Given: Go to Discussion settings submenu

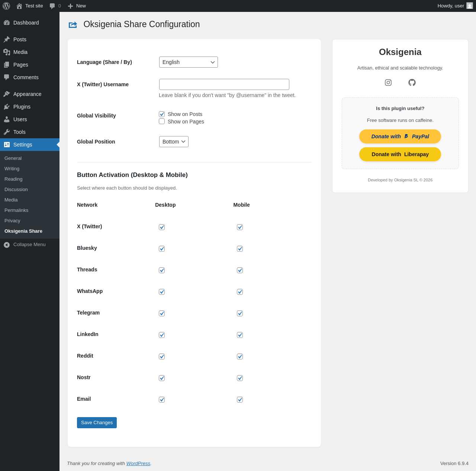Looking at the screenshot, I should coord(16,190).
